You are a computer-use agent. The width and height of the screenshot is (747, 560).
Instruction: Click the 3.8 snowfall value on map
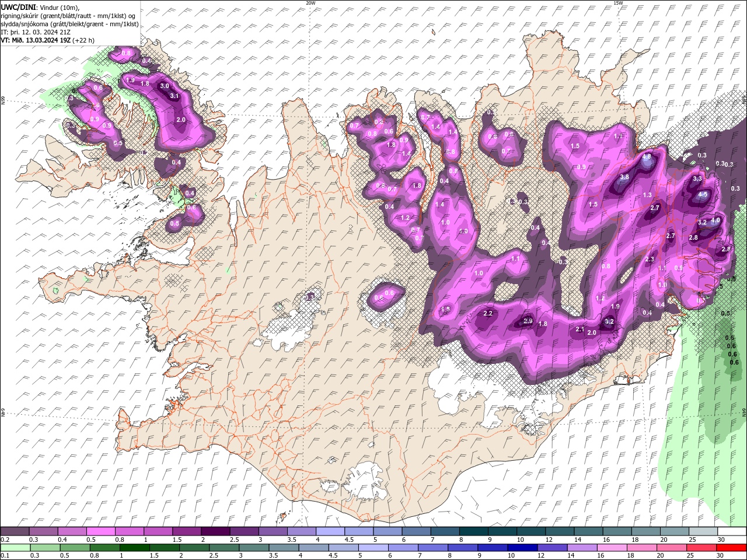click(624, 177)
